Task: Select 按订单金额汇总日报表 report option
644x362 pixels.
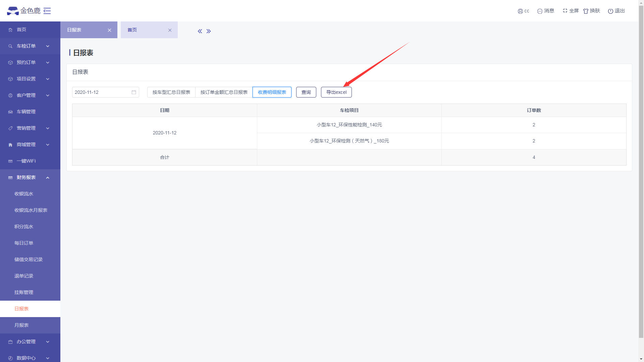Action: click(224, 92)
